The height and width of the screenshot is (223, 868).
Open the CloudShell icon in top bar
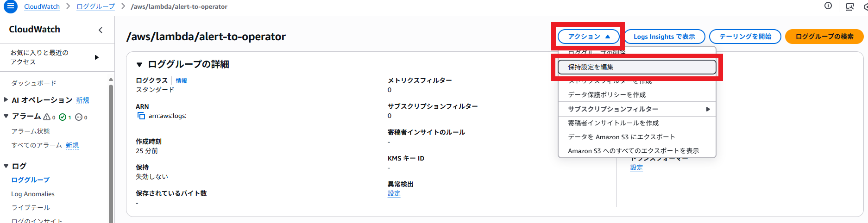[849, 6]
